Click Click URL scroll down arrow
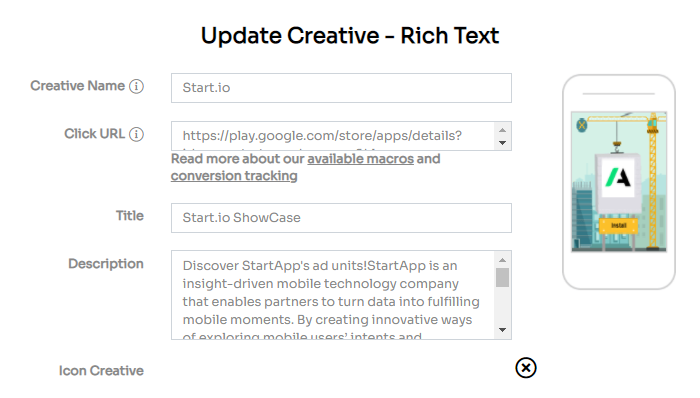 [x=503, y=143]
